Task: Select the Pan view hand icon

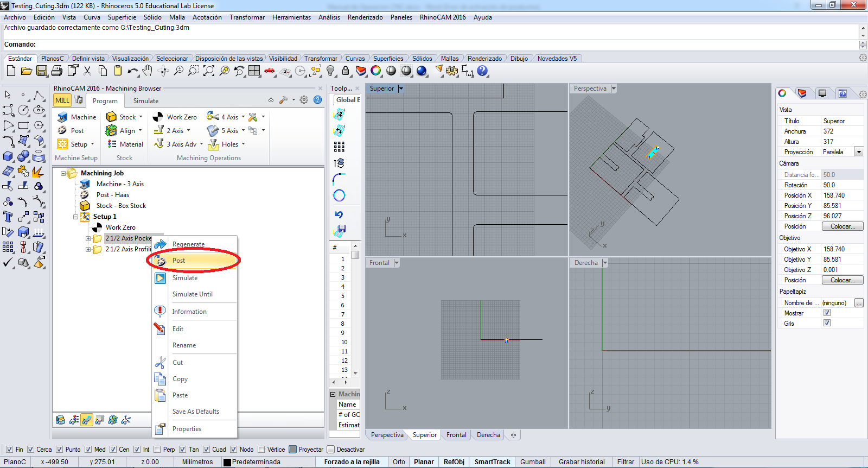Action: click(148, 71)
